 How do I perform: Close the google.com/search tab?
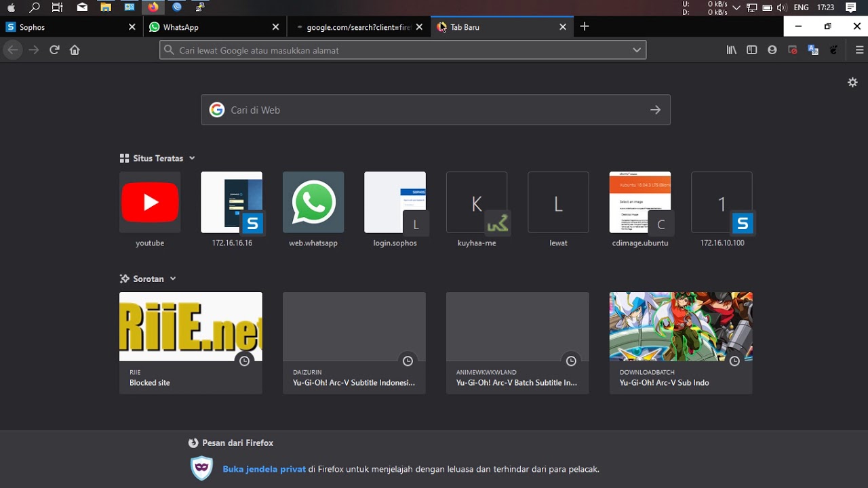tap(419, 27)
